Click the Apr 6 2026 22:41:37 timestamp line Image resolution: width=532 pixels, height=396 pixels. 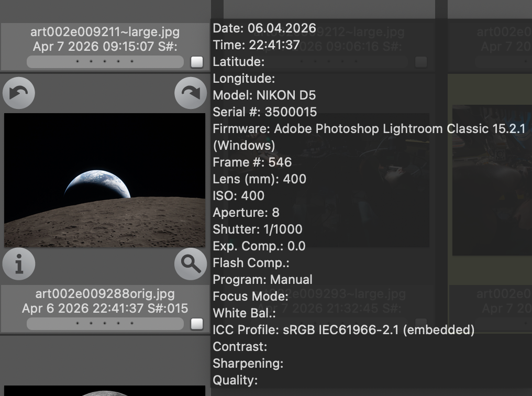click(105, 309)
